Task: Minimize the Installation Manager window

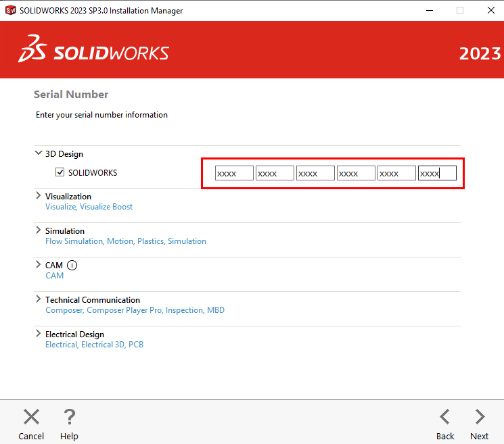Action: [x=430, y=11]
